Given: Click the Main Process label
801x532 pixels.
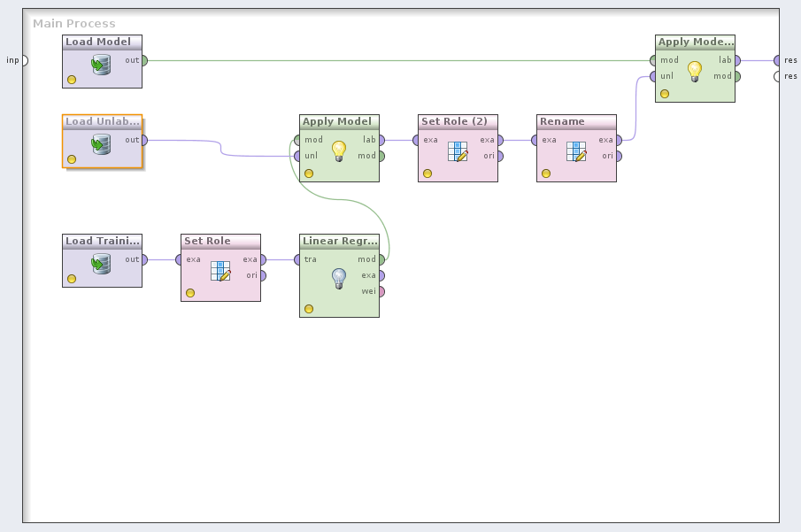Looking at the screenshot, I should (74, 24).
